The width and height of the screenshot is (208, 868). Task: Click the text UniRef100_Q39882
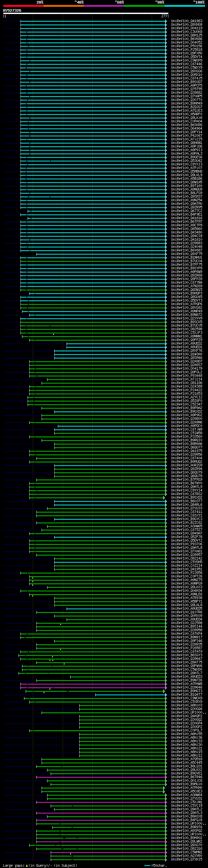point(187,93)
